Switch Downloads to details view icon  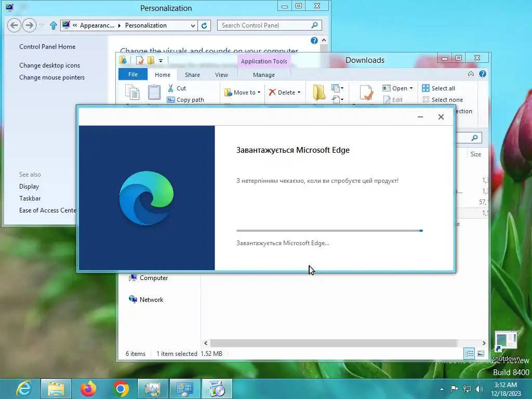[469, 354]
